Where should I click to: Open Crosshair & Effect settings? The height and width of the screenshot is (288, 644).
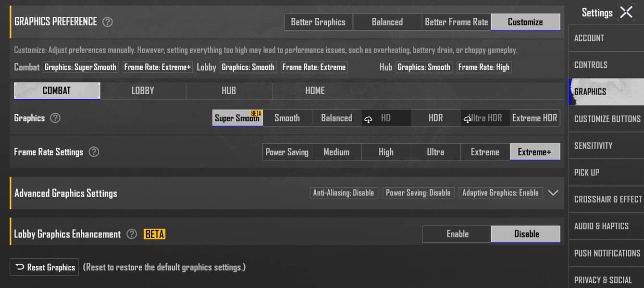pos(606,200)
